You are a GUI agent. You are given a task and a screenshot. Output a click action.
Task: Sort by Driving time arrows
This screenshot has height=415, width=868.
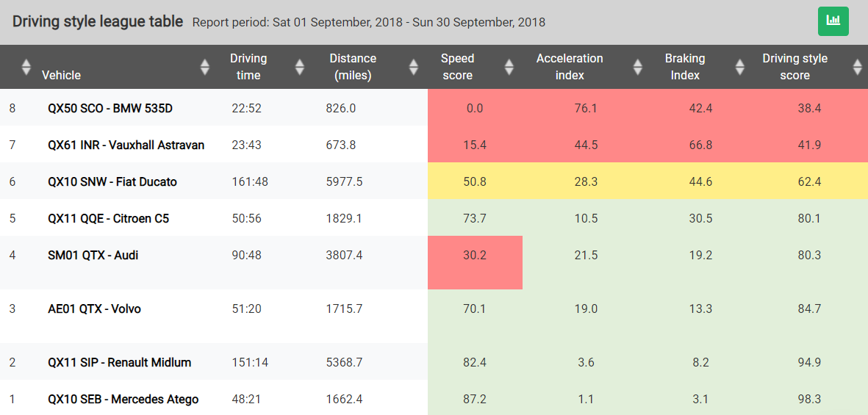[x=299, y=67]
